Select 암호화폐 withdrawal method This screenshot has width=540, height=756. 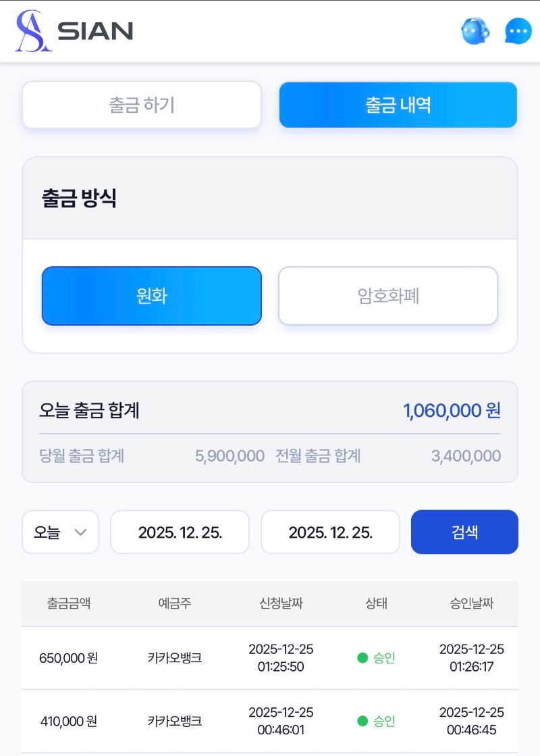pos(388,296)
